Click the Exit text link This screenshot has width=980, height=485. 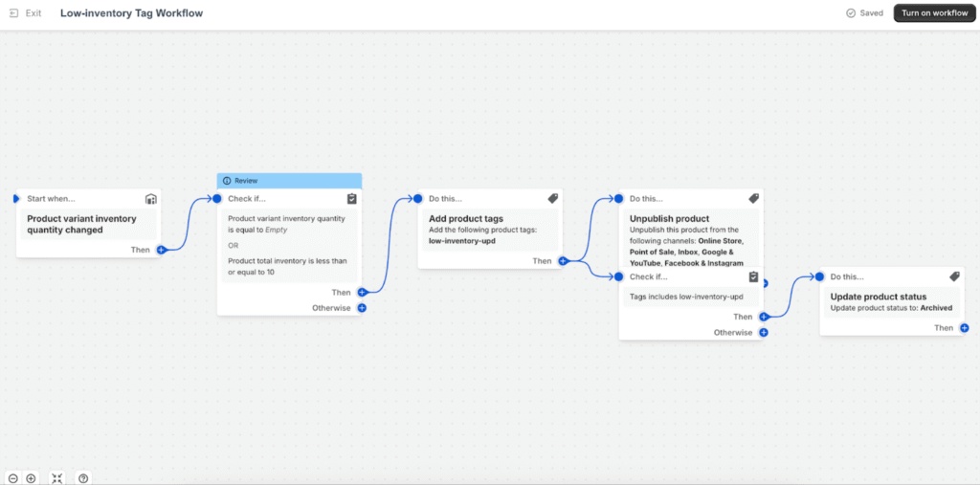coord(33,13)
